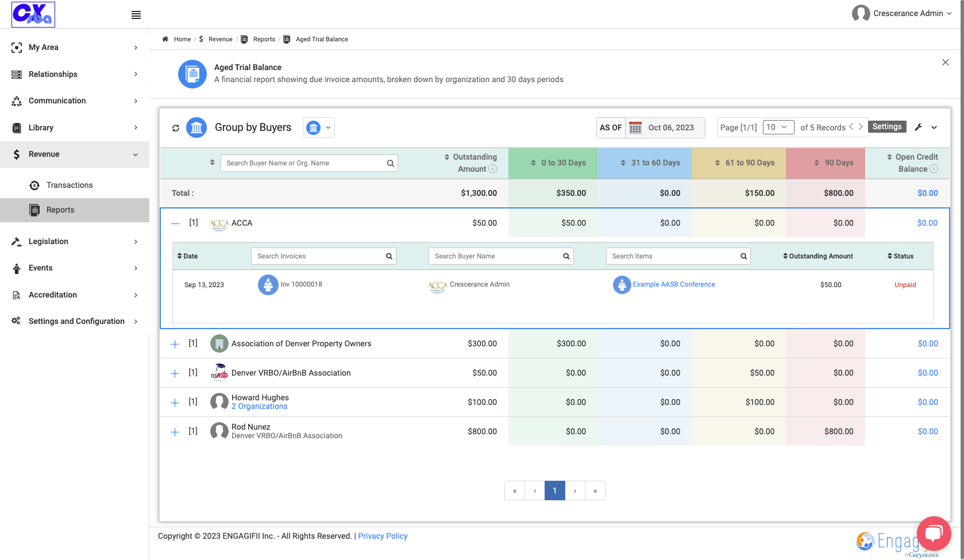Click the Example AASB Conference item icon

(x=622, y=285)
